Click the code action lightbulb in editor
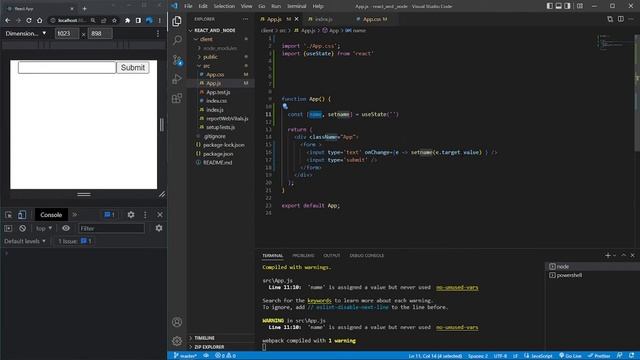Screen dimensions: 640x360 pyautogui.click(x=285, y=107)
